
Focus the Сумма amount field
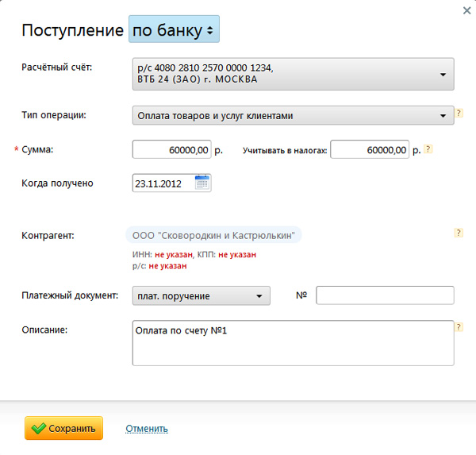(x=172, y=149)
